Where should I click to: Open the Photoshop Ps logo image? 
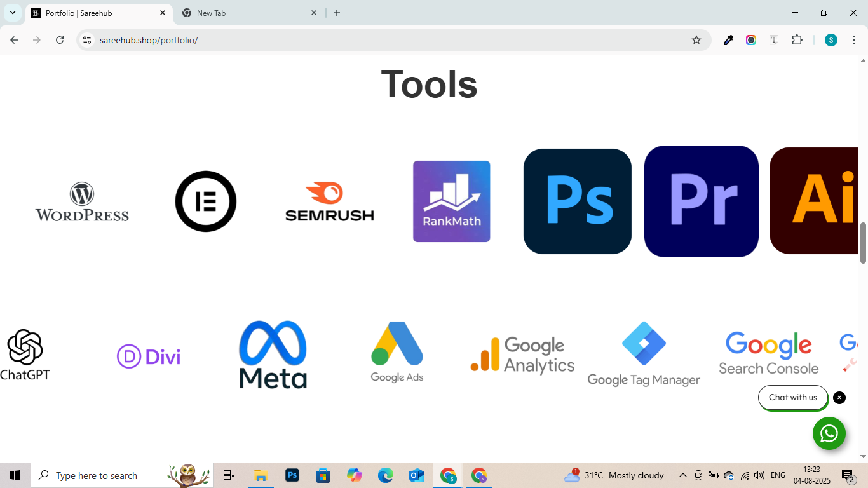click(577, 201)
